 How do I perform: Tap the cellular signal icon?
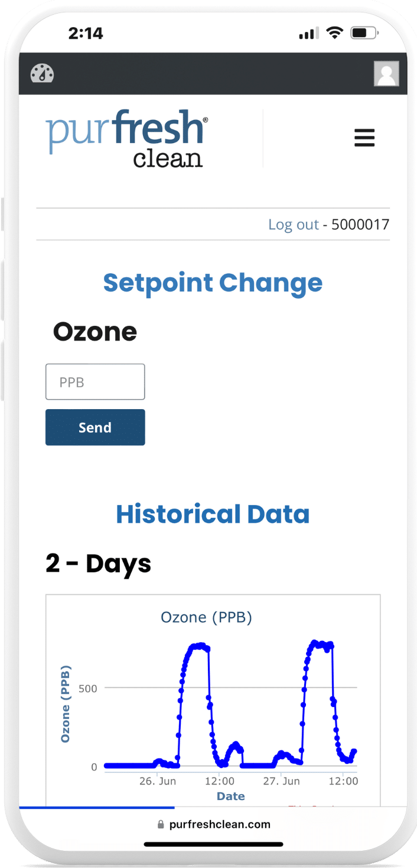309,34
